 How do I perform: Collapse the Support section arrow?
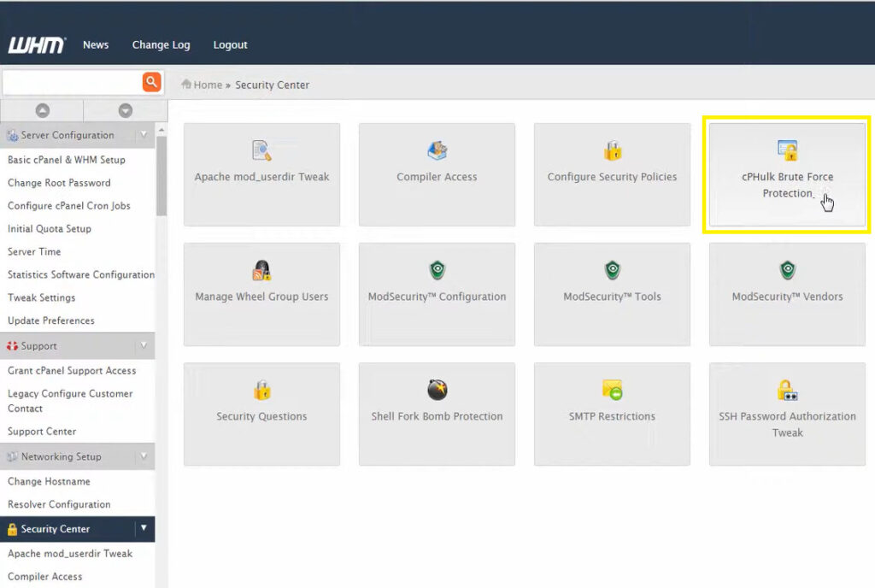tap(144, 346)
